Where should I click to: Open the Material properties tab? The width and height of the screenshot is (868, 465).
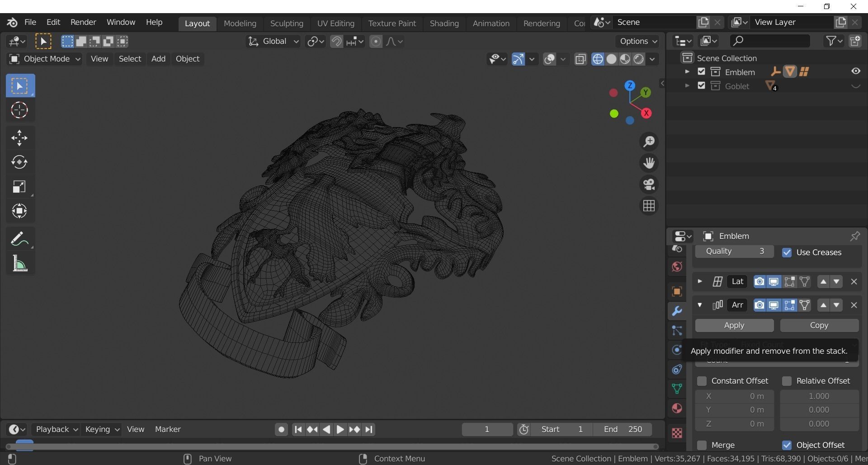point(677,408)
